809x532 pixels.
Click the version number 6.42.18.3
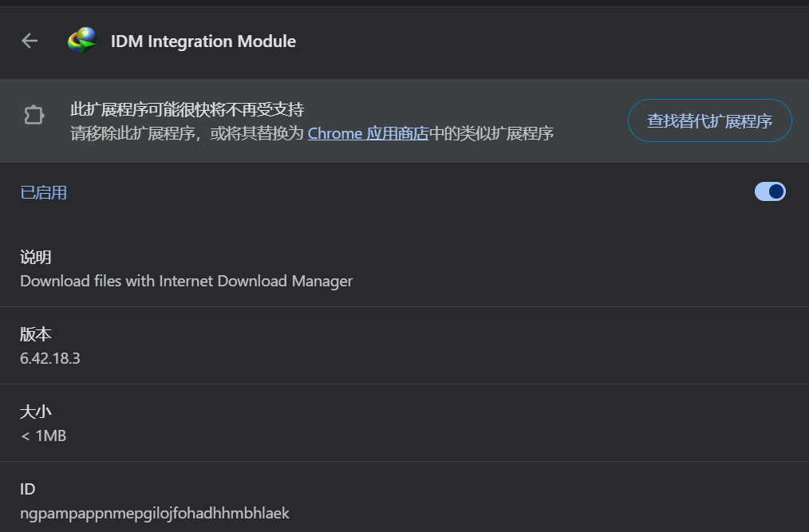(x=50, y=358)
